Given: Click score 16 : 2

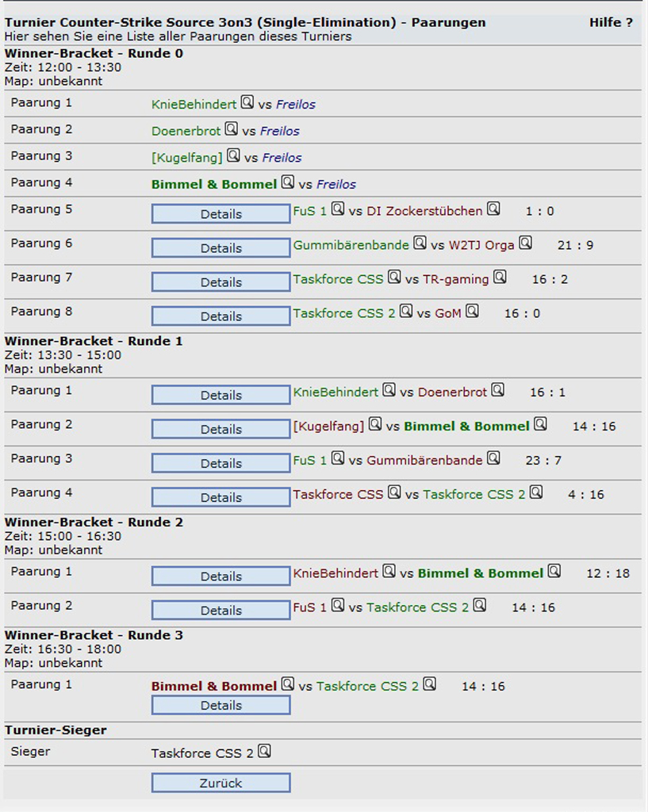Looking at the screenshot, I should (x=550, y=280).
